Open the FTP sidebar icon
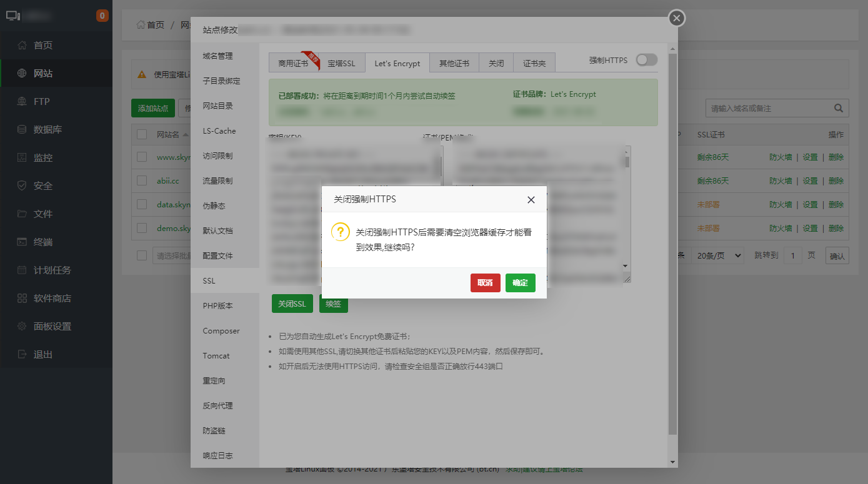This screenshot has width=868, height=484. tap(22, 101)
